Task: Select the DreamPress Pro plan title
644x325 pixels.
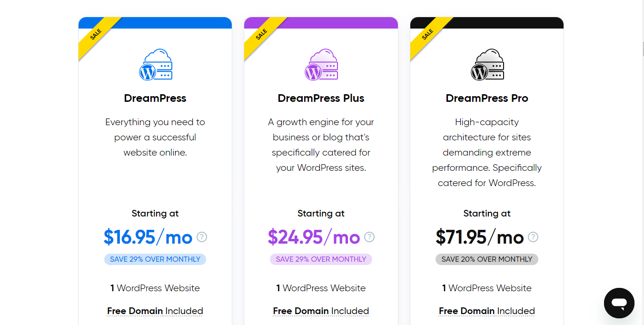Action: coord(487,98)
